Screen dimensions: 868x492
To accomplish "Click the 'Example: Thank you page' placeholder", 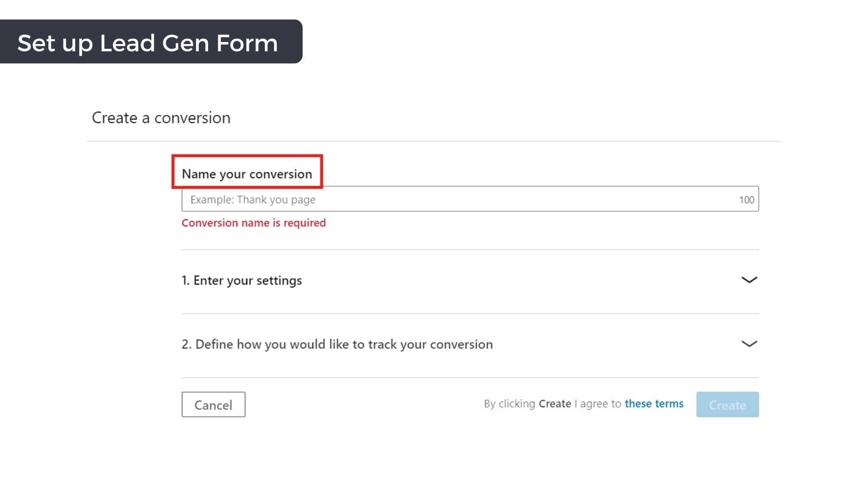I will coord(253,200).
